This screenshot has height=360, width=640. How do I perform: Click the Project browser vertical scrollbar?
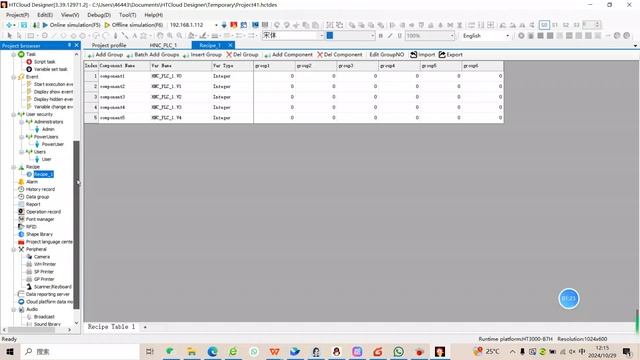pos(76,224)
